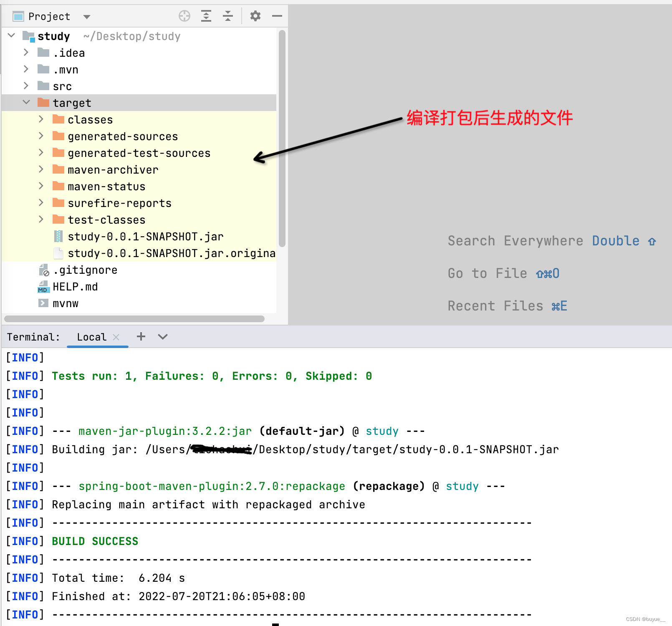
Task: Select the target folder row
Action: (x=139, y=103)
